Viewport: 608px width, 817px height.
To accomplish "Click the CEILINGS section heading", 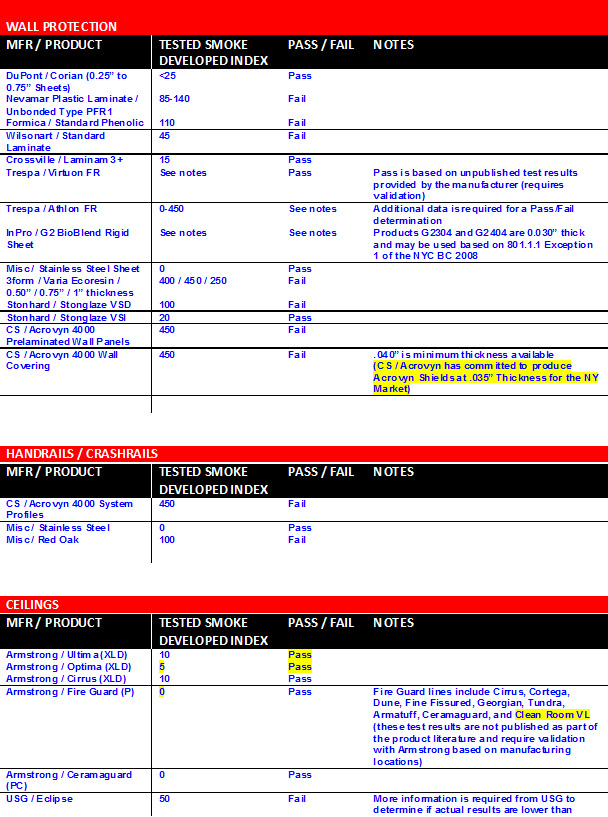I will pos(32,605).
